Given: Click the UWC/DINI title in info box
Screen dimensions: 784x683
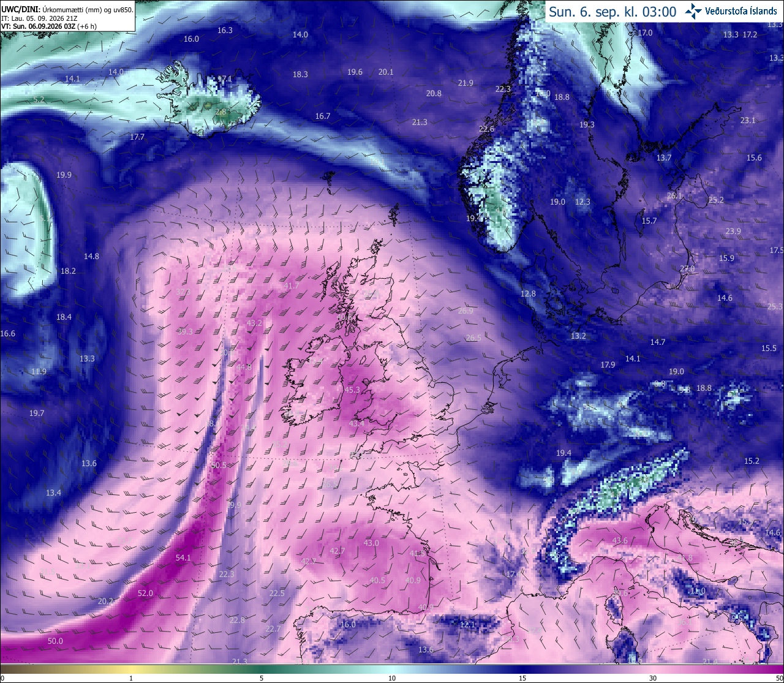Looking at the screenshot, I should [20, 10].
